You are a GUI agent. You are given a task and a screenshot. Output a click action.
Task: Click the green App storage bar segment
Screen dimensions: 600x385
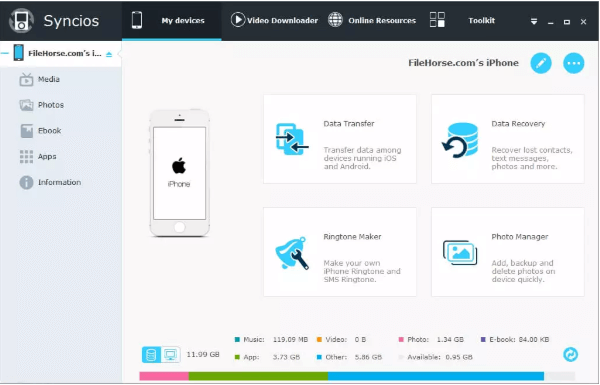pyautogui.click(x=258, y=376)
